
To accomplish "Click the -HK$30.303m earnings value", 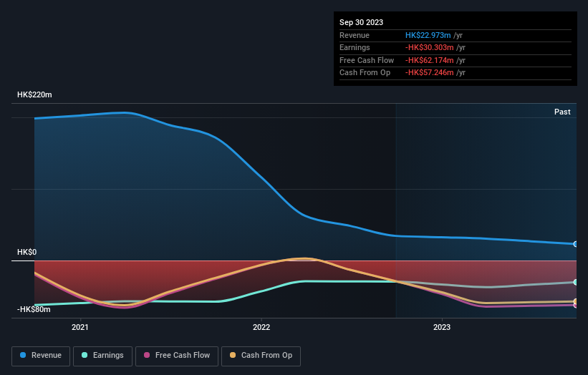I will tap(430, 47).
